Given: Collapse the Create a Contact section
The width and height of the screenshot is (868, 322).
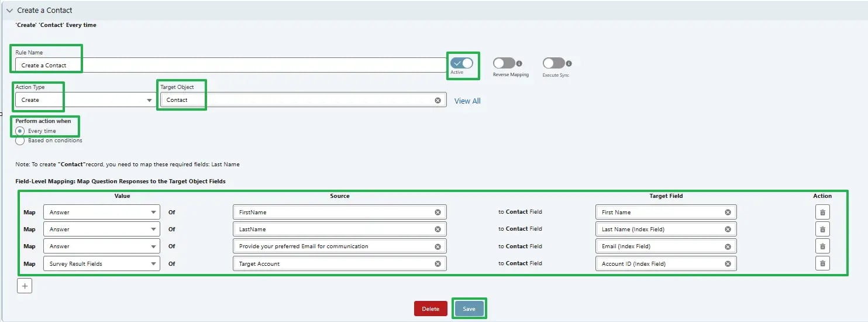Looking at the screenshot, I should (x=9, y=11).
